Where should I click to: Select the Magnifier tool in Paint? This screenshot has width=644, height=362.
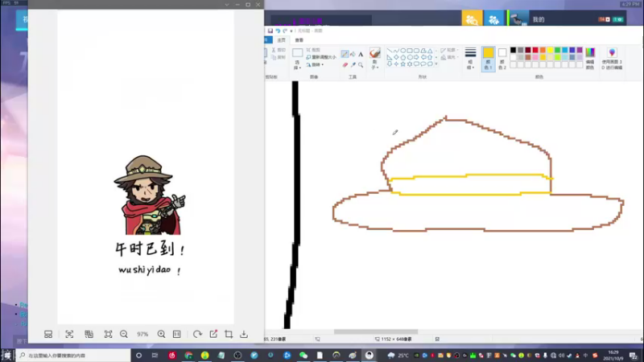point(361,65)
